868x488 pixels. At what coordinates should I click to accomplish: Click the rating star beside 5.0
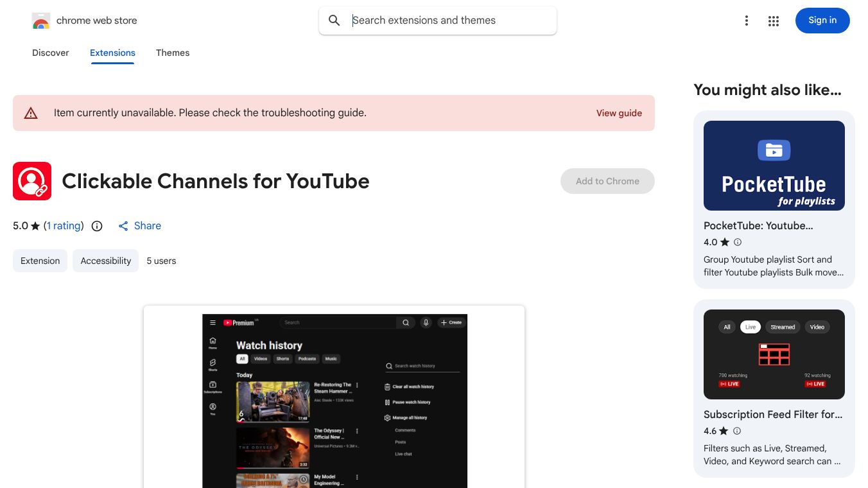click(35, 226)
